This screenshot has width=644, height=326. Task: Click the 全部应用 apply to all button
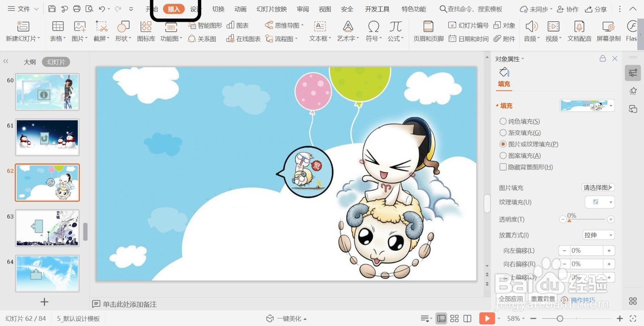[x=511, y=299]
